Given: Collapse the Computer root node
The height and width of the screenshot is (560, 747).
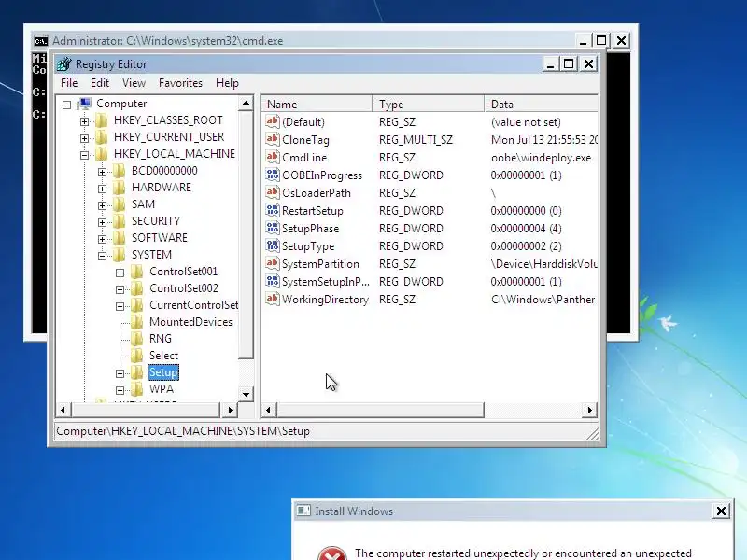Looking at the screenshot, I should 66,105.
